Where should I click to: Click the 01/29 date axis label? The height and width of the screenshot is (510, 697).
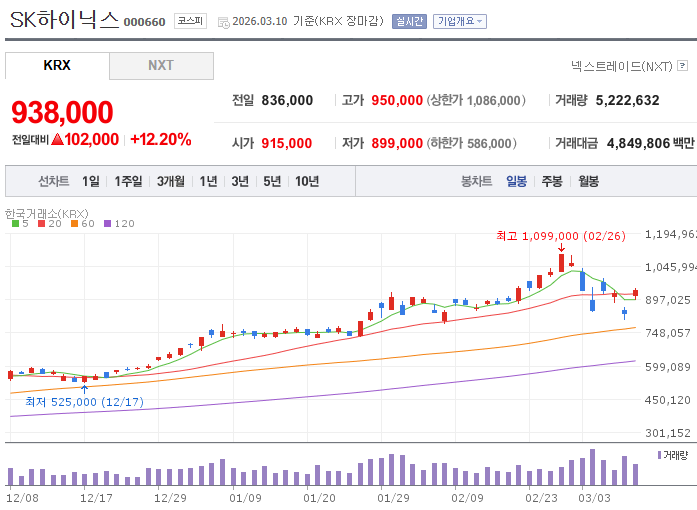[x=393, y=498]
